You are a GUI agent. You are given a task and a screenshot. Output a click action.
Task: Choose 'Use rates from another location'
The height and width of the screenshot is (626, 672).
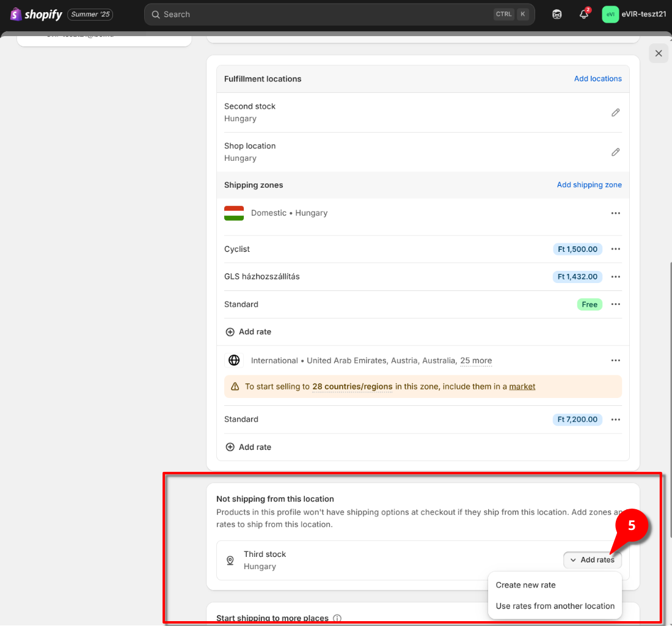(x=555, y=606)
